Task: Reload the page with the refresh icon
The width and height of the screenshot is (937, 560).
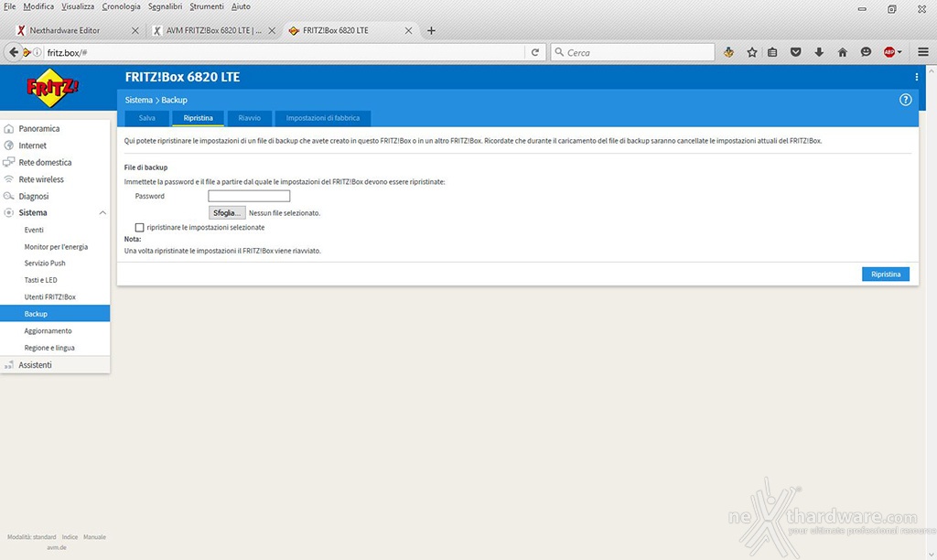Action: coord(534,52)
